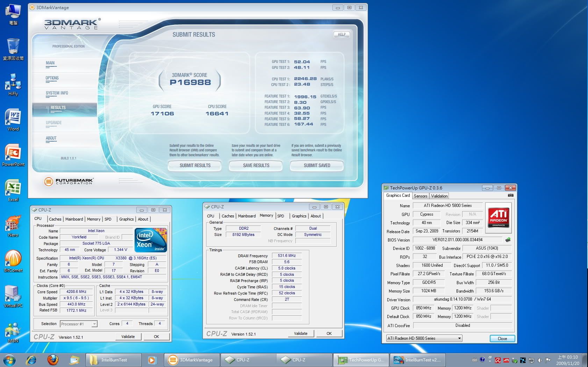Click the safely remove hardware tray icon
The width and height of the screenshot is (588, 367).
click(x=515, y=360)
